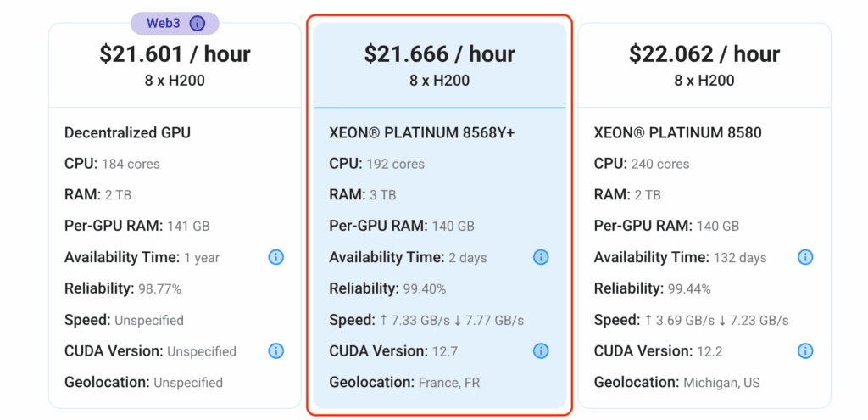Select the $21.601 / hour price heading

(x=175, y=54)
